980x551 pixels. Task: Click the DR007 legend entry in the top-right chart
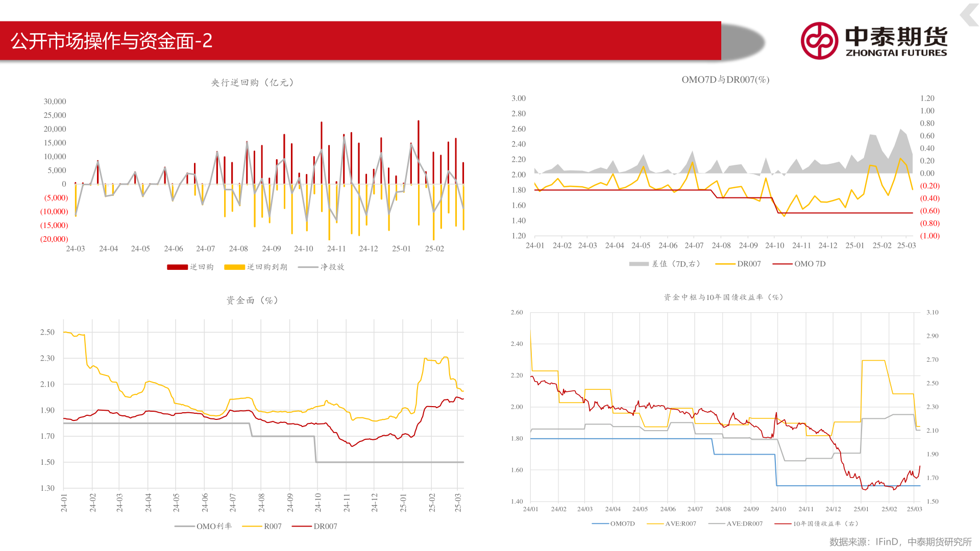(748, 264)
